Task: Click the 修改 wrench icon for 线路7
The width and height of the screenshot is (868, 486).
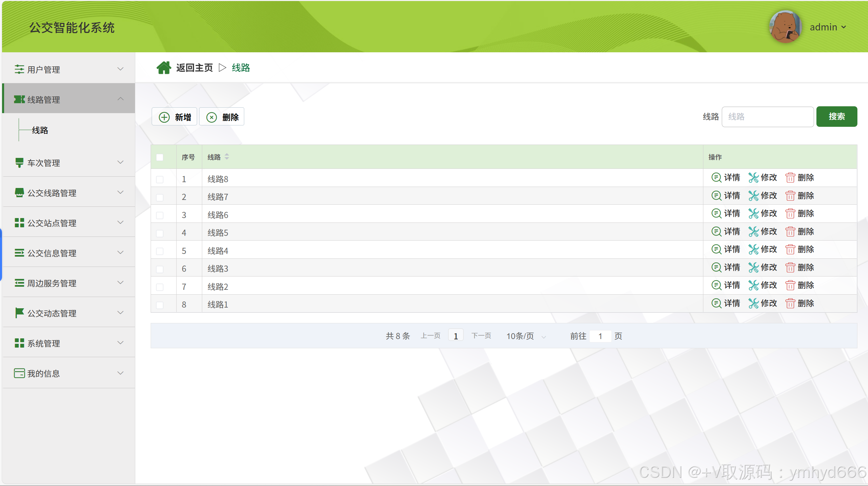Action: point(753,196)
